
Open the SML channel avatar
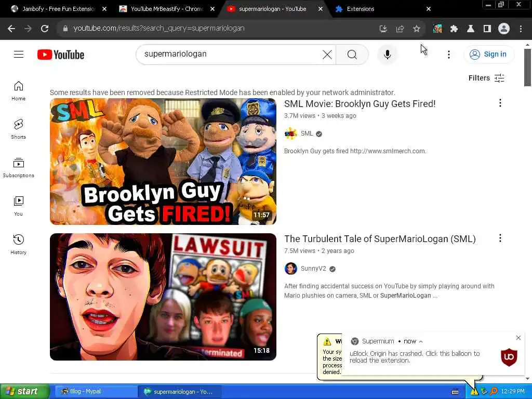291,134
